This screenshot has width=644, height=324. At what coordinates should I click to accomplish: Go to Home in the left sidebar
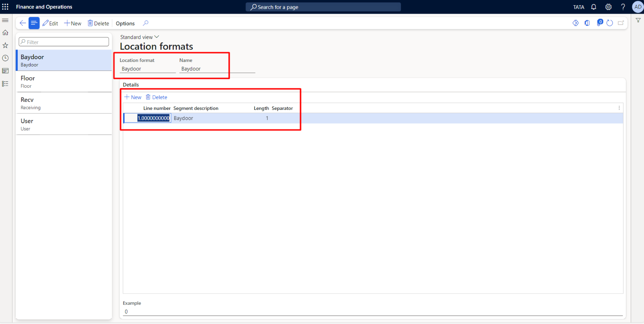coord(5,33)
